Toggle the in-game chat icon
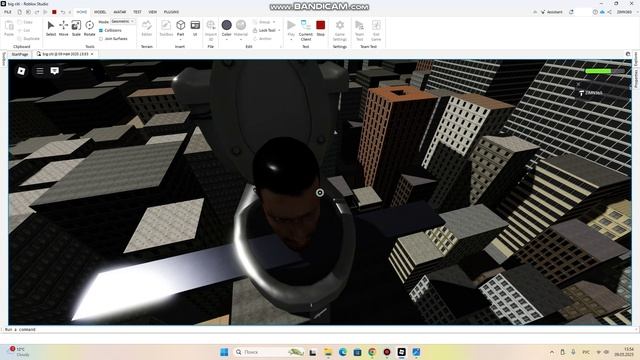640x360 pixels. (54, 71)
